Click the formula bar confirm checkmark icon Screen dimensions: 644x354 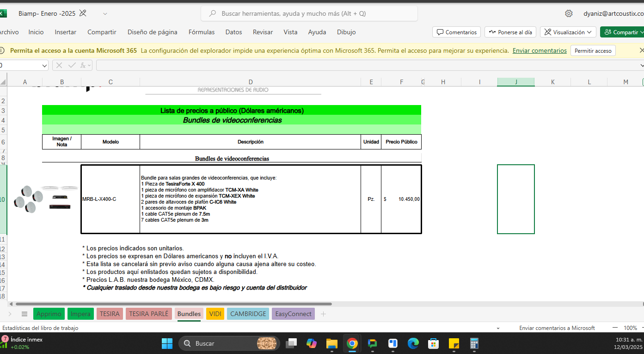(x=72, y=65)
